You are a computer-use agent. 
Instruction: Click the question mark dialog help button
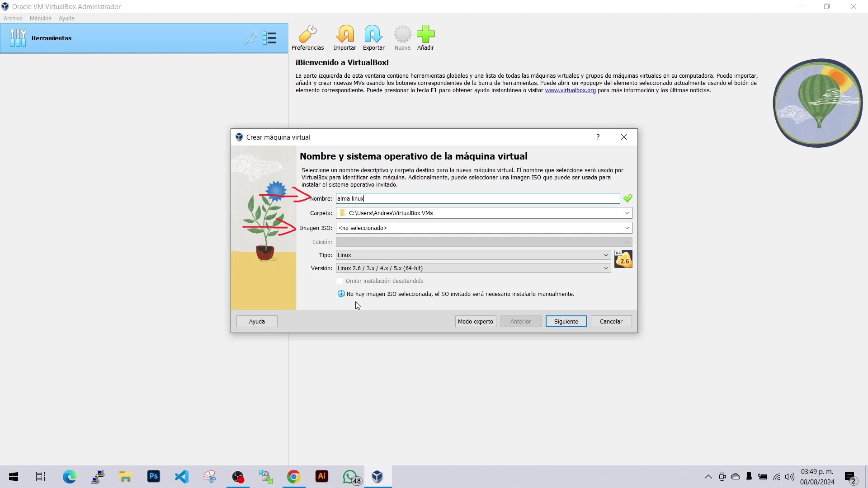(598, 137)
